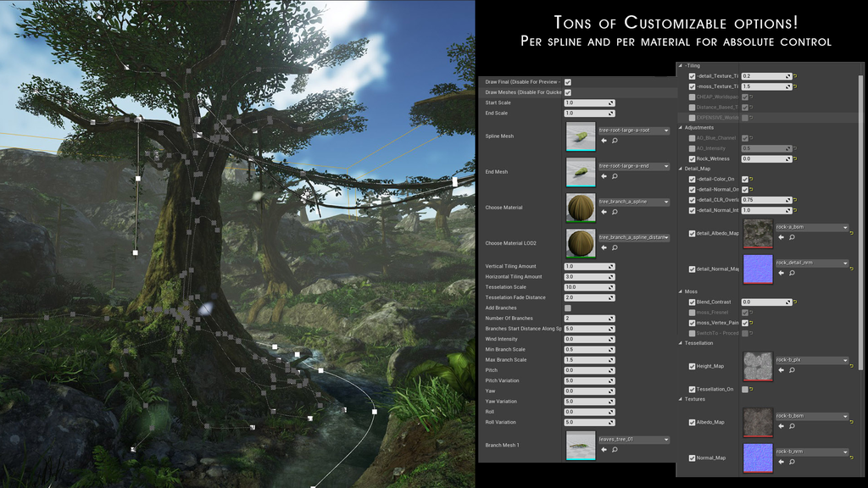Open rock-a_bsm texture dropdown

[812, 227]
